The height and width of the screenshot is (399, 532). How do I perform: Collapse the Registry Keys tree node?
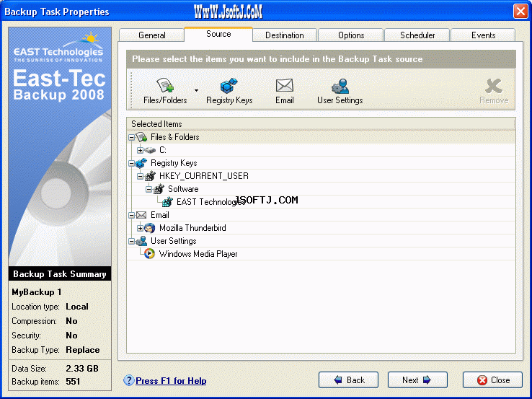point(131,163)
